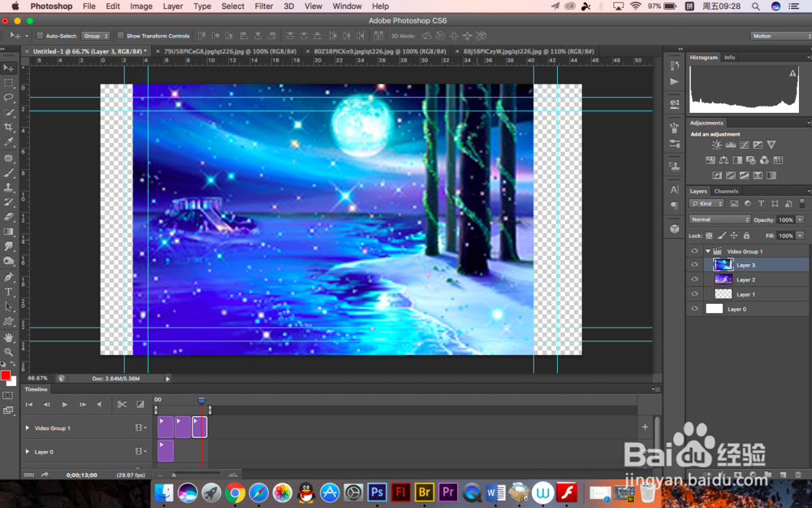Add Curves adjustment icon

[744, 145]
